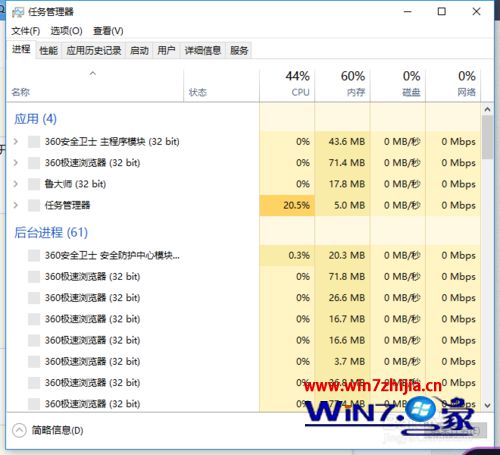Click the 71.4 MB memory value
500x455 pixels.
pos(347,163)
